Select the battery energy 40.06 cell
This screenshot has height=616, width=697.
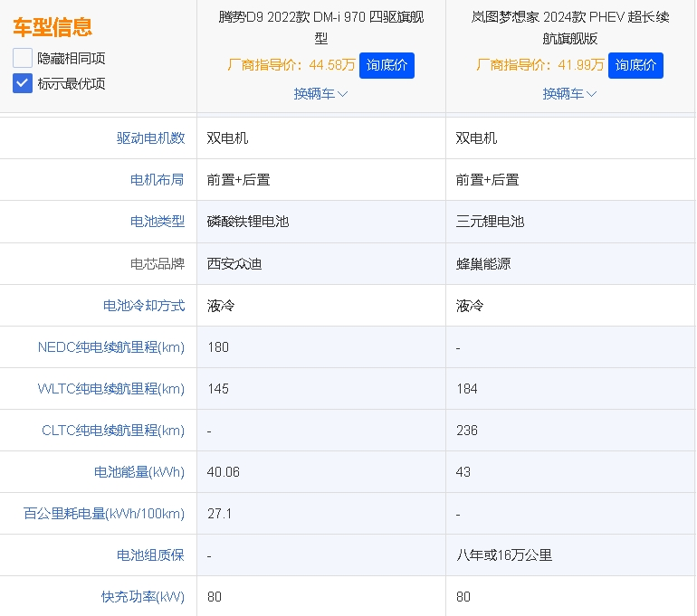click(x=321, y=471)
